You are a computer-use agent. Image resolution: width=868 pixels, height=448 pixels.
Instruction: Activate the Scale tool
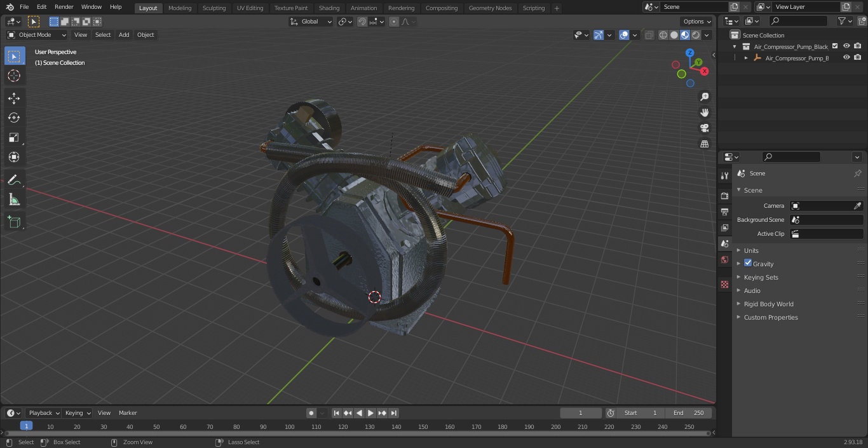click(14, 137)
